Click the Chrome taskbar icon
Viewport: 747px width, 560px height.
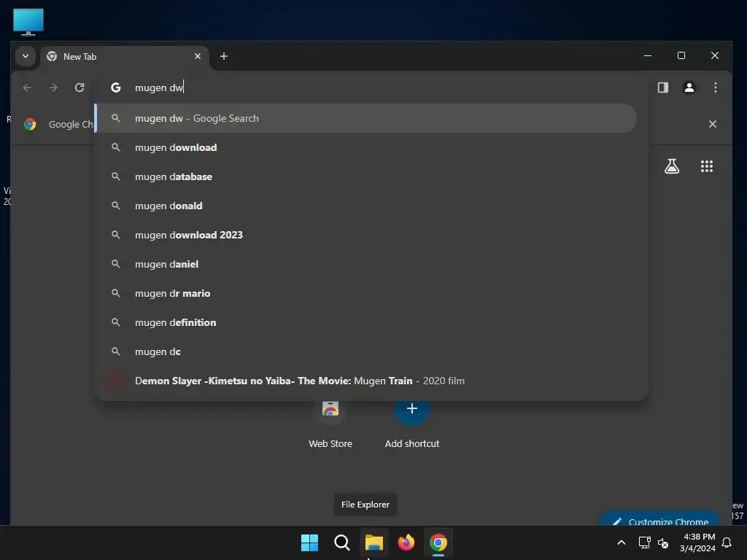(x=438, y=542)
